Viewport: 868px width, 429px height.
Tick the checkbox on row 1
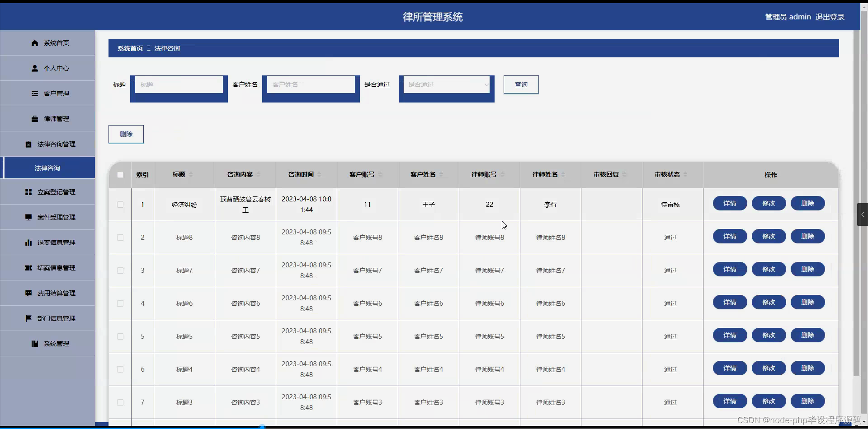tap(120, 205)
